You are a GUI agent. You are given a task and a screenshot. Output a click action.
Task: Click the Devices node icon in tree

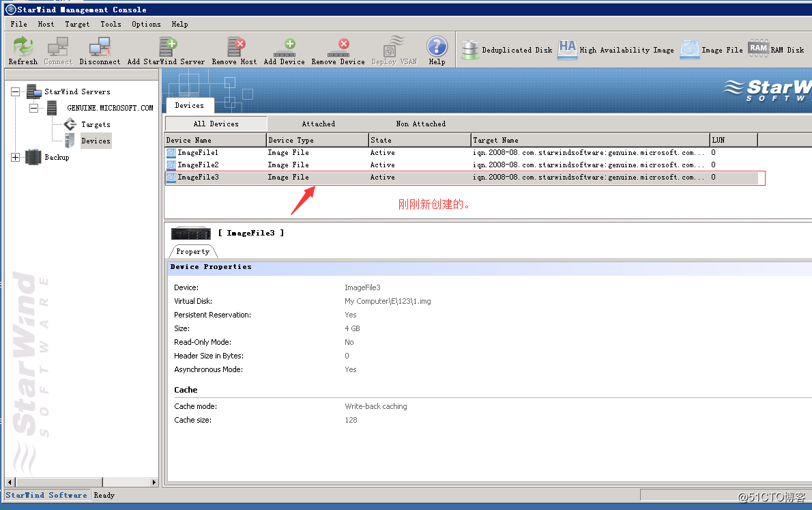(x=70, y=141)
